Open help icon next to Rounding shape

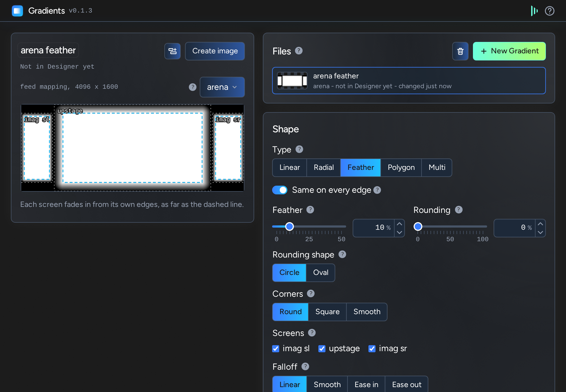click(x=342, y=254)
